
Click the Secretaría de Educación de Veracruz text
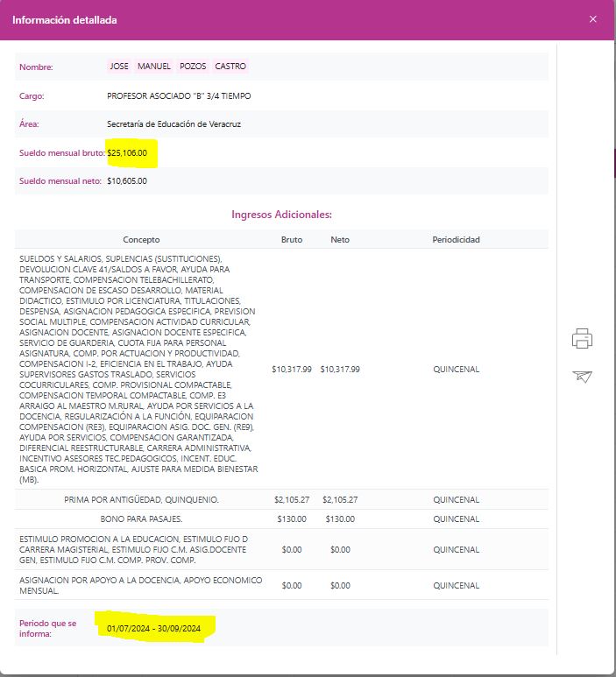pyautogui.click(x=173, y=124)
